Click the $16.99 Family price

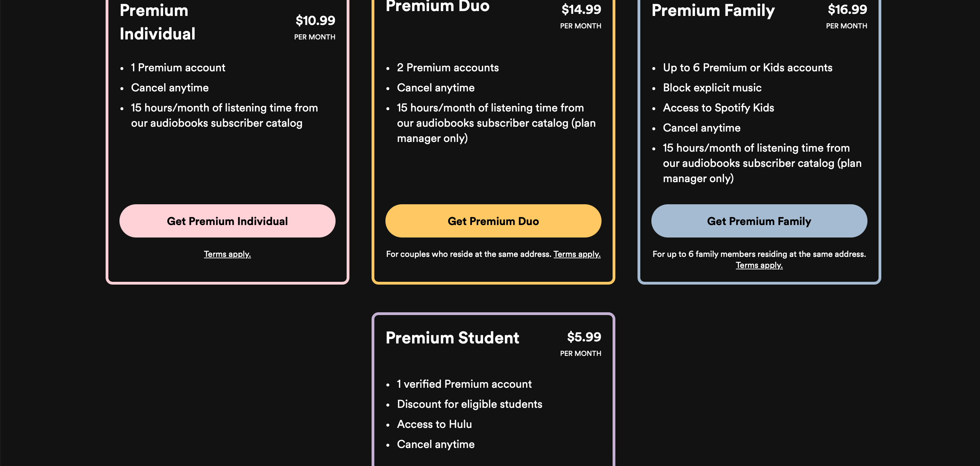click(847, 9)
